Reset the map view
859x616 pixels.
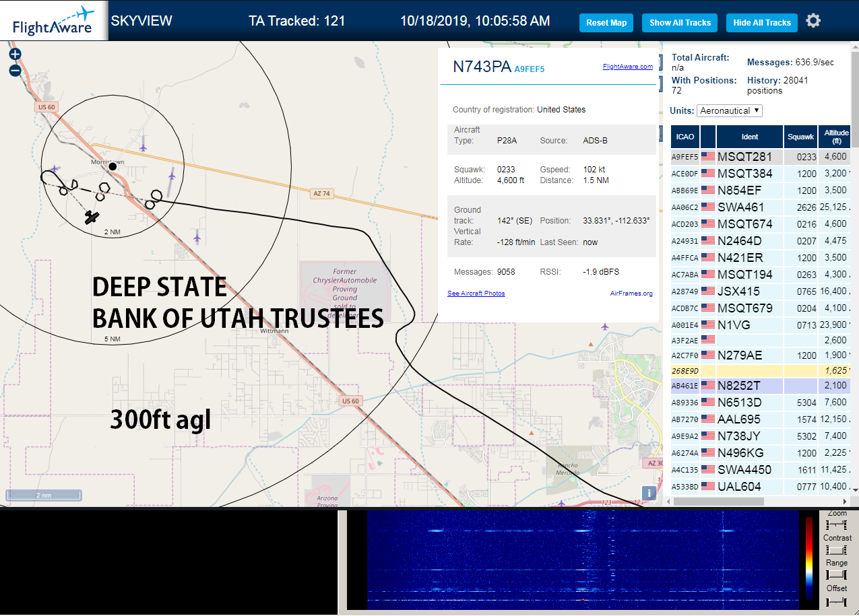606,22
